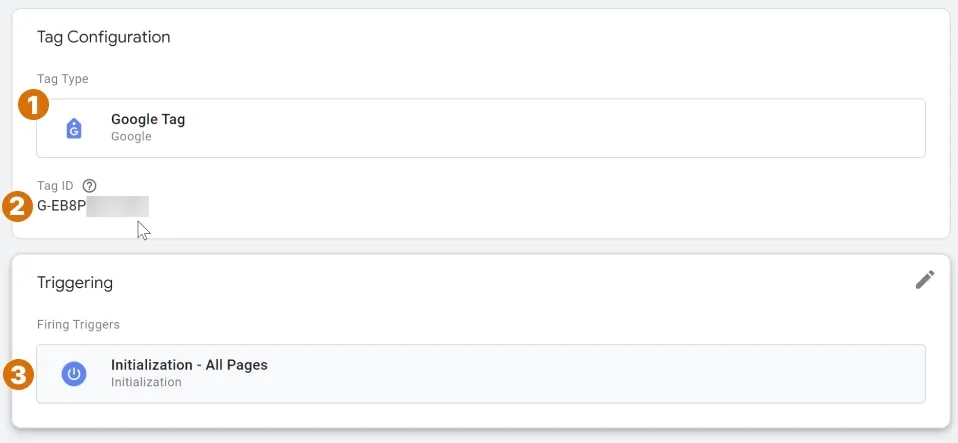Click the Tag Type label
Screen dimensions: 958x443
62,79
